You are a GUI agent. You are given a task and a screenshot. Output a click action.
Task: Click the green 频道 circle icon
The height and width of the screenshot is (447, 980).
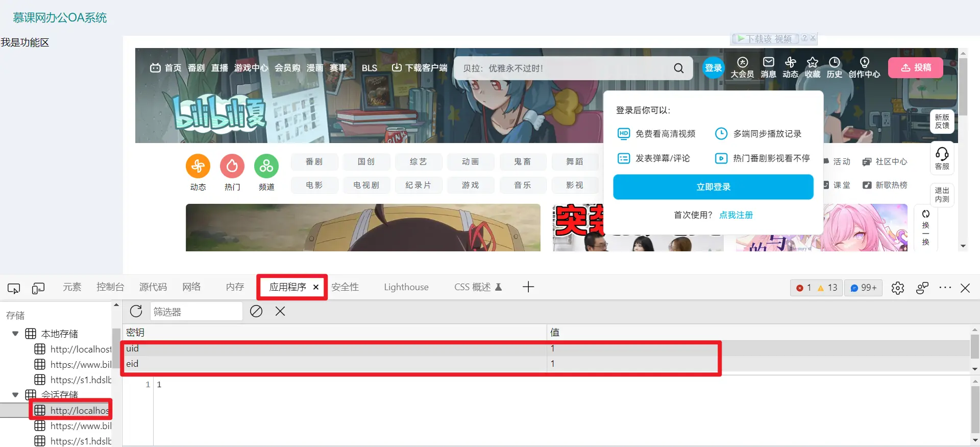[266, 166]
